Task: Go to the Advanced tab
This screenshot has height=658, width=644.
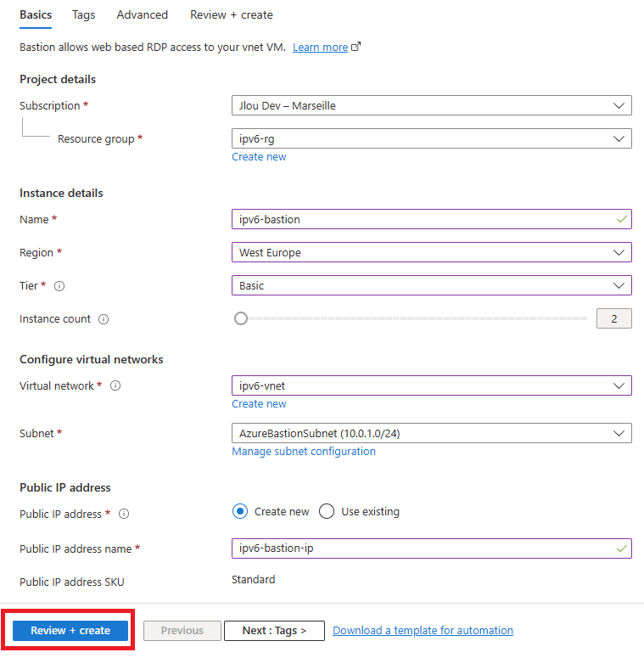Action: click(143, 15)
